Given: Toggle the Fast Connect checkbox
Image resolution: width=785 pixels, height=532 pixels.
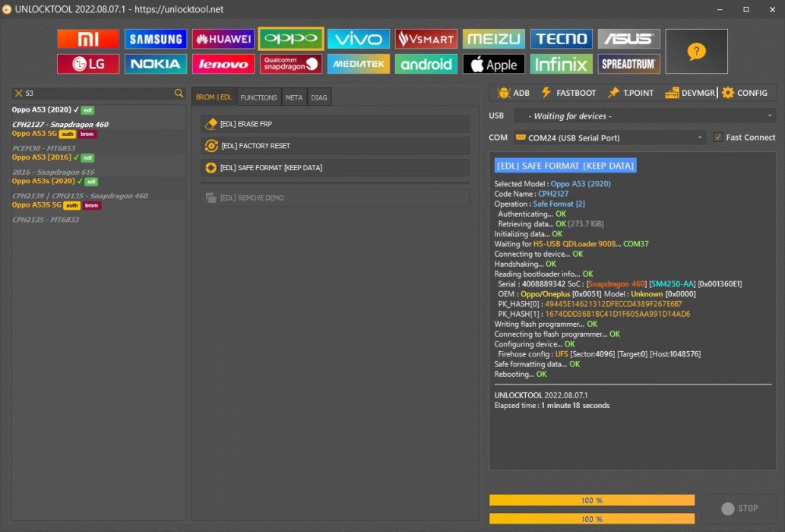Looking at the screenshot, I should [718, 137].
